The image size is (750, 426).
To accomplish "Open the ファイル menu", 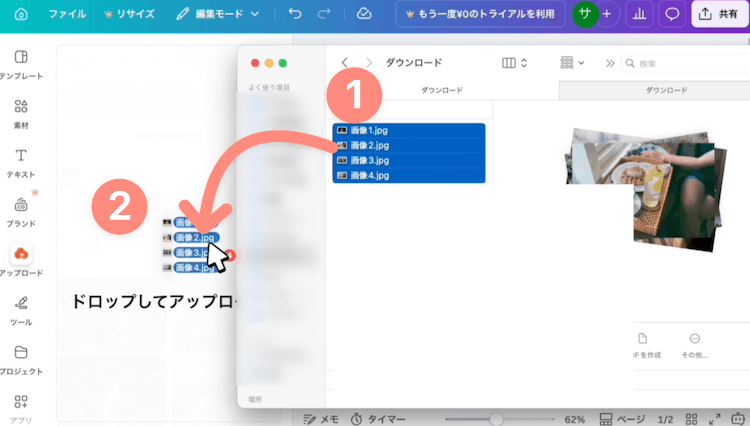I will pyautogui.click(x=67, y=14).
